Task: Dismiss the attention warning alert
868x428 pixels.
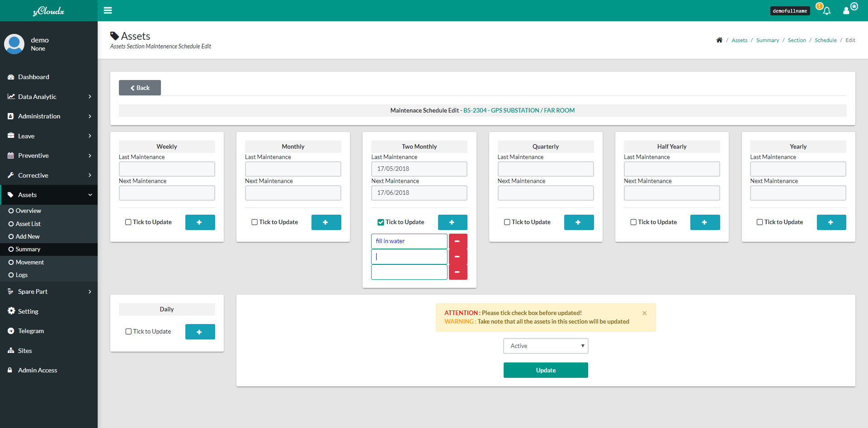Action: click(x=644, y=313)
